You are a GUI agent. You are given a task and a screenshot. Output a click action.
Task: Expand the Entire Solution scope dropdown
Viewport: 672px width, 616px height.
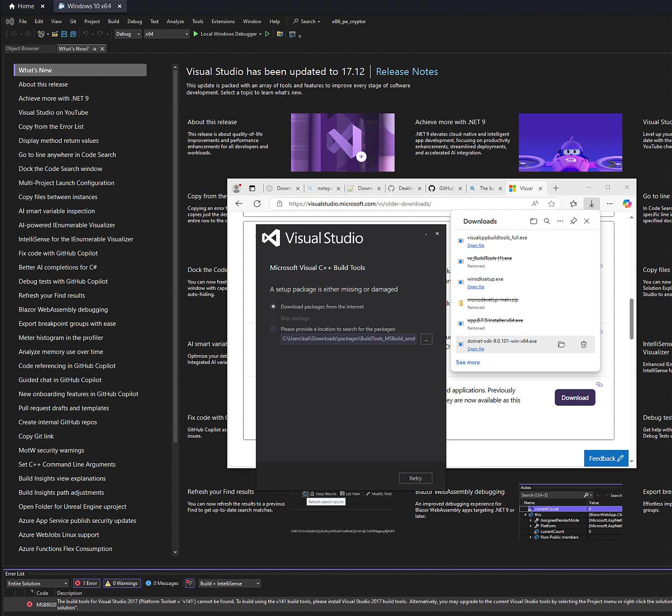point(37,583)
